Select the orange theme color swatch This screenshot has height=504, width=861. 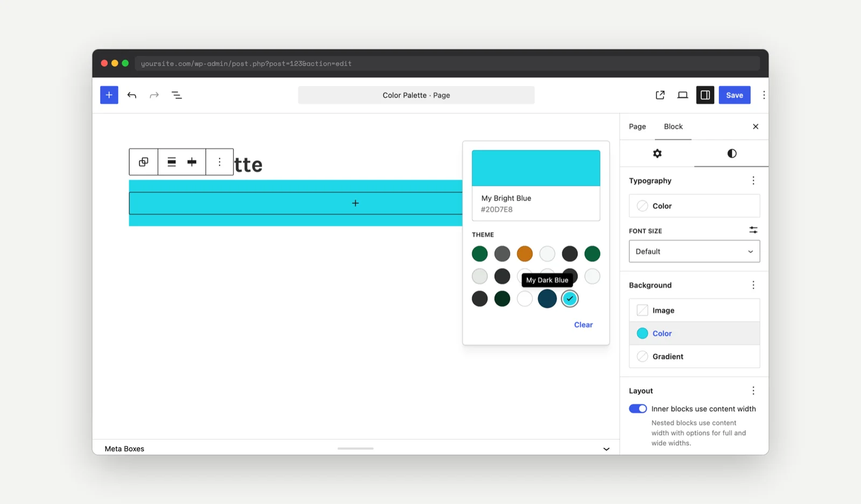point(525,254)
